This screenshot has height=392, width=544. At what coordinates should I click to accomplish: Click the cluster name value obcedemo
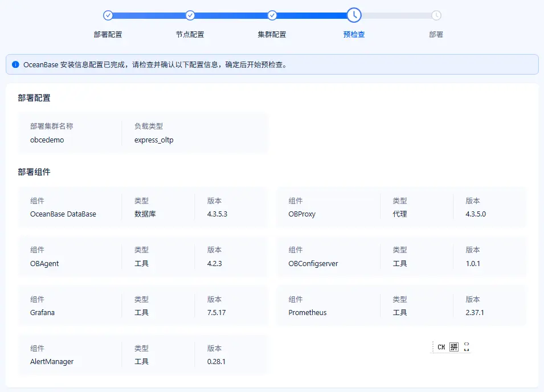pos(47,140)
